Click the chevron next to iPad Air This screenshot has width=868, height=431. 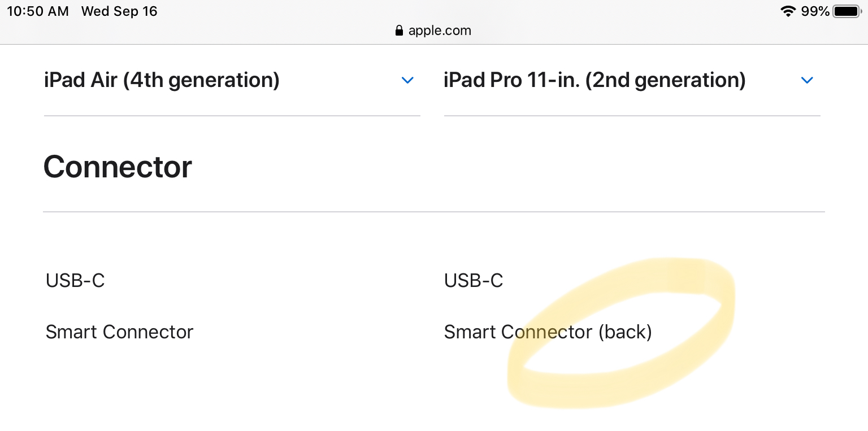click(x=407, y=80)
